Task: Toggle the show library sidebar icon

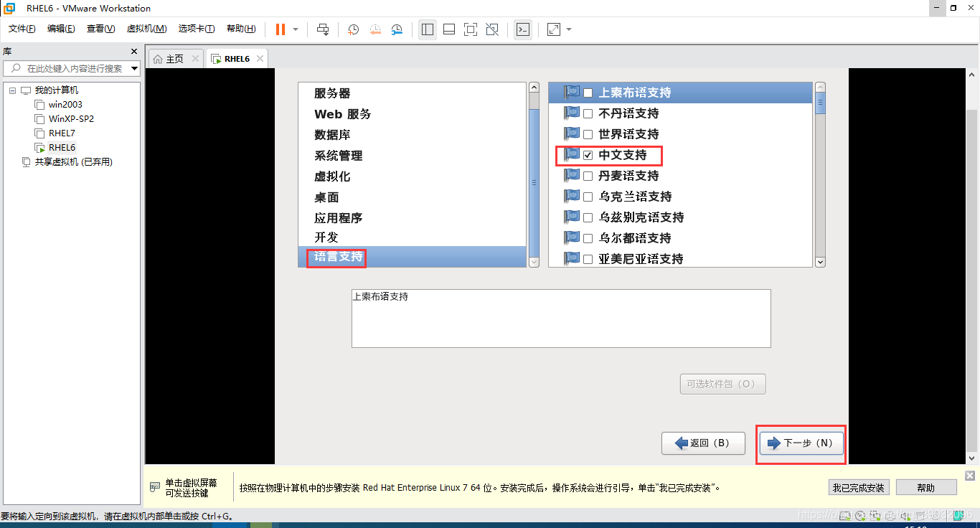Action: [428, 29]
